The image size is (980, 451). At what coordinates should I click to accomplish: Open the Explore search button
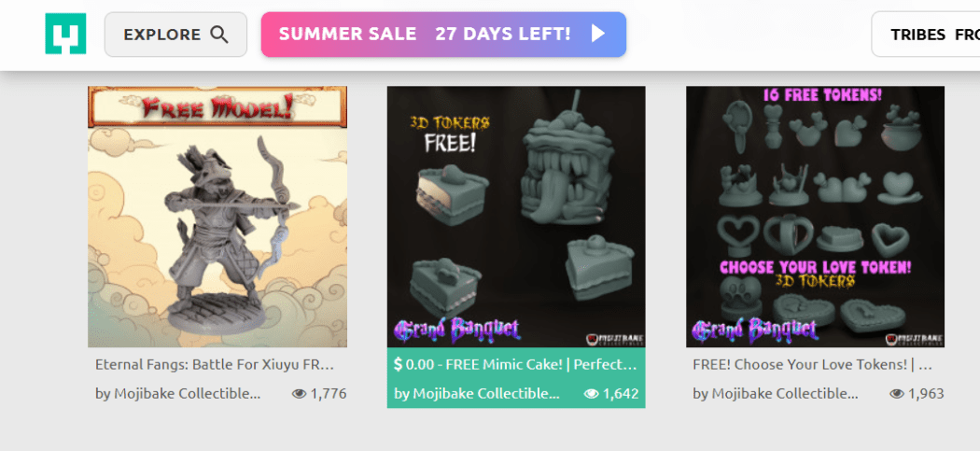[x=175, y=35]
